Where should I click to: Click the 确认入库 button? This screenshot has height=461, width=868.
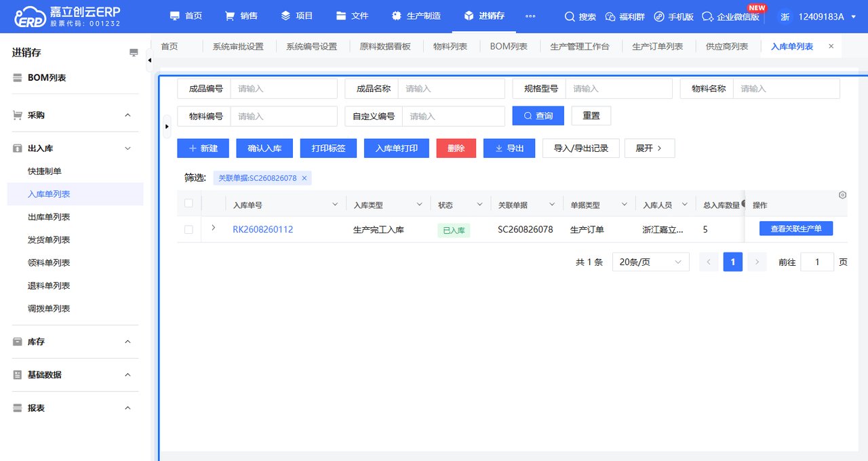pos(264,148)
